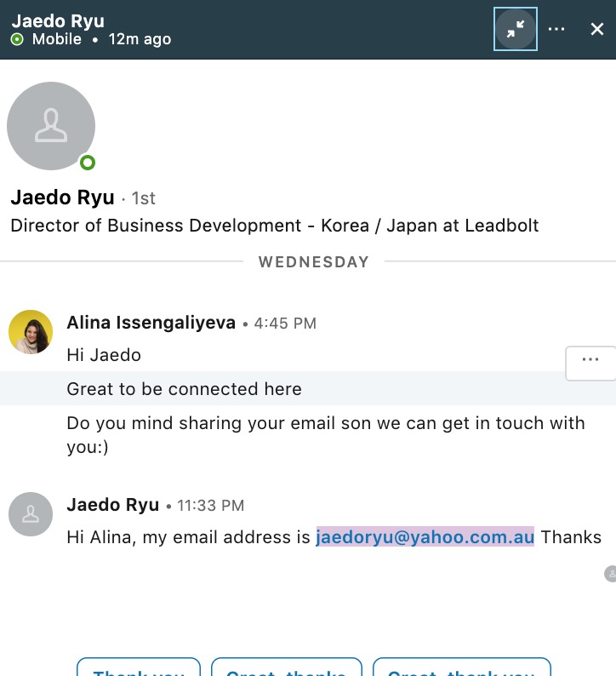Screen dimensions: 616x676
Task: Collapse the conversation window using the inward-arrows icon
Action: click(516, 29)
